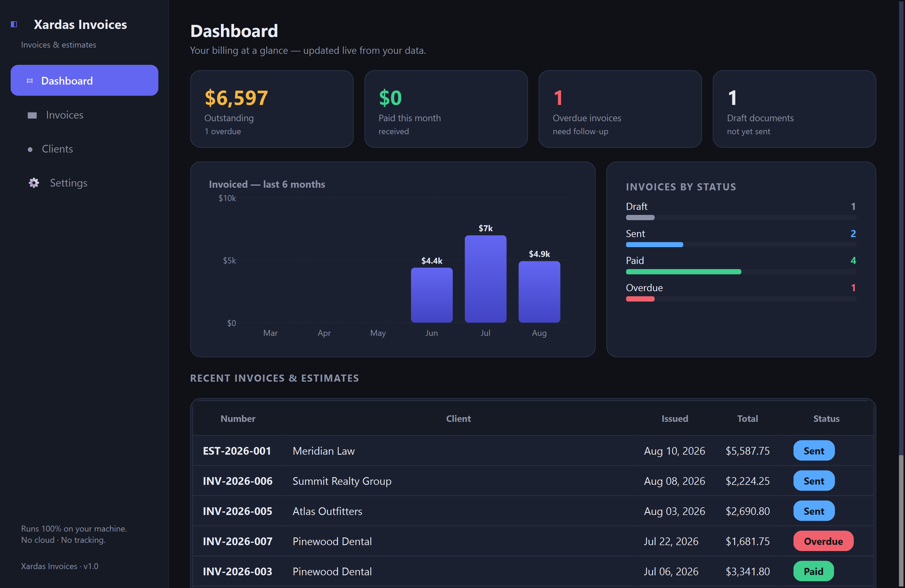Screen dimensions: 905x588
Task: Click the Overdue badge for INV-2026-007
Action: coord(823,541)
